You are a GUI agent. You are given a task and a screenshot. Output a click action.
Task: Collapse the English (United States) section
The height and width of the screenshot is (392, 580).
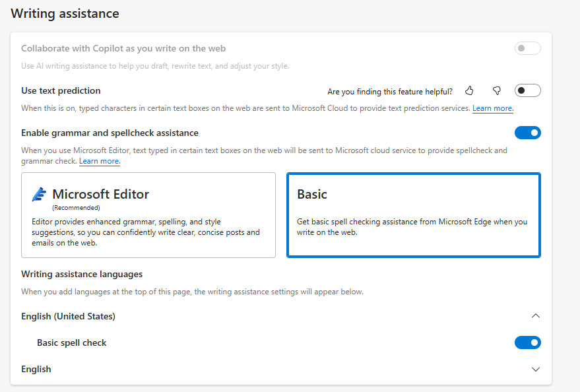[536, 316]
